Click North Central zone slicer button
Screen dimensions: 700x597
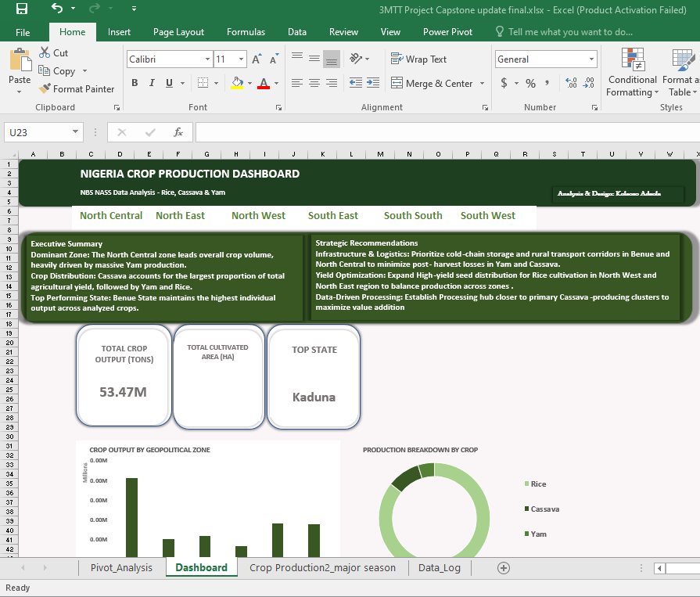[x=111, y=216]
